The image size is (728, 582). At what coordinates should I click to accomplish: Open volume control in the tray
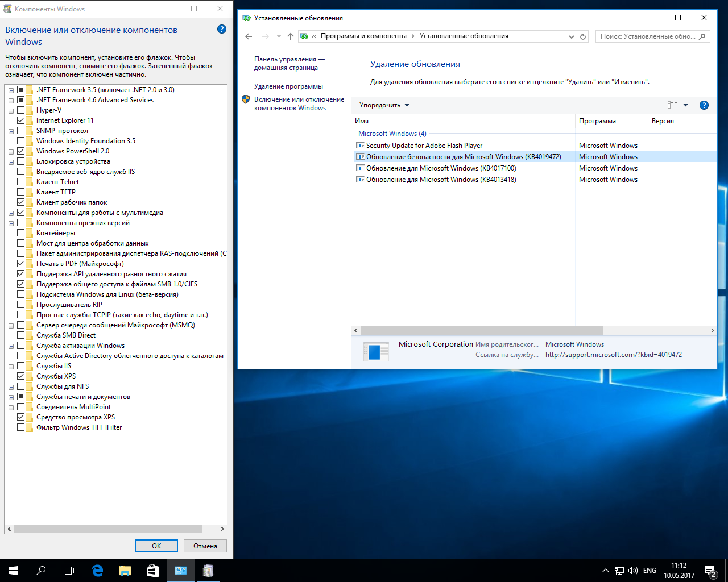coord(633,571)
